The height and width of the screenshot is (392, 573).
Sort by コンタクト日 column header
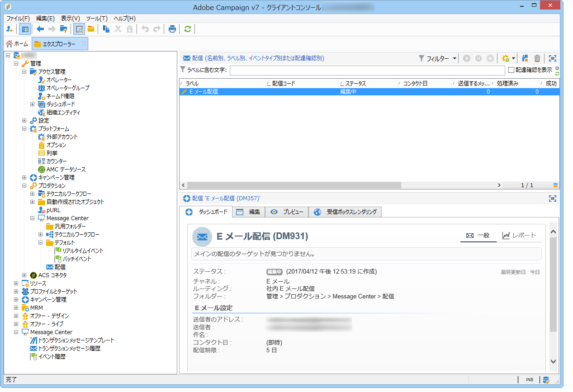pos(424,84)
